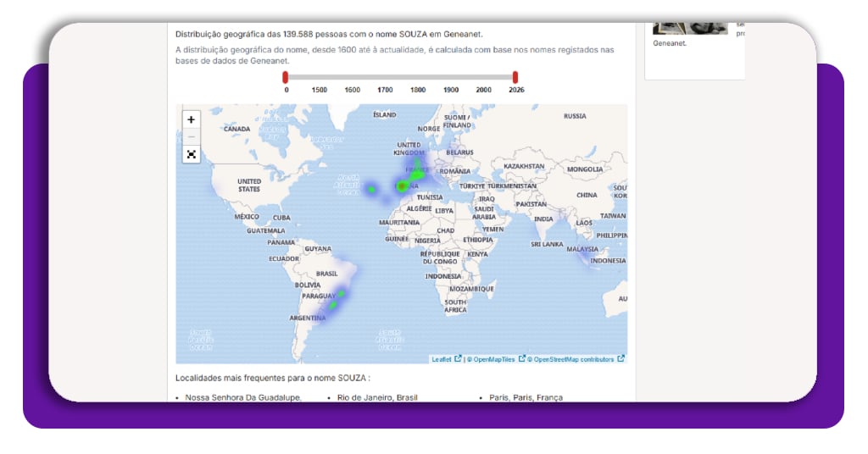Click the CANADA label on the map
Screen dimensions: 868x454
pos(237,129)
